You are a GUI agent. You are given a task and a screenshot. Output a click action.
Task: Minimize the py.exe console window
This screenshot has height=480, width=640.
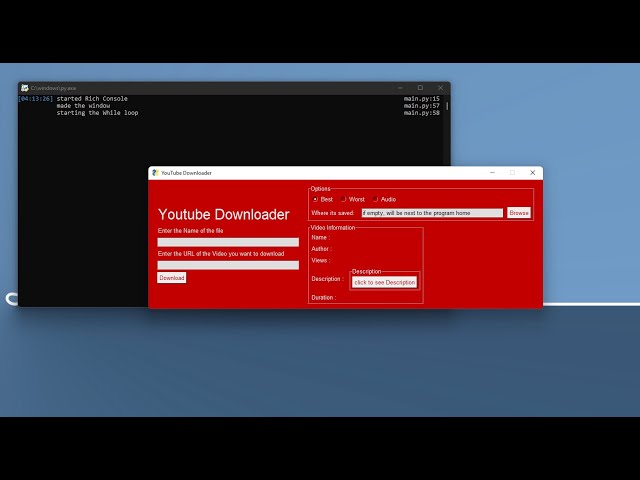click(x=400, y=88)
